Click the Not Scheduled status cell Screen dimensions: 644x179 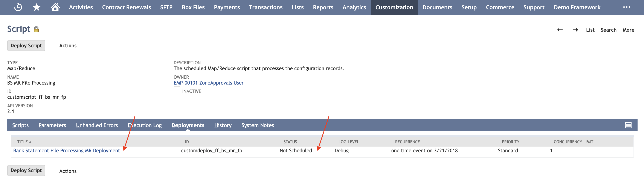coord(296,151)
